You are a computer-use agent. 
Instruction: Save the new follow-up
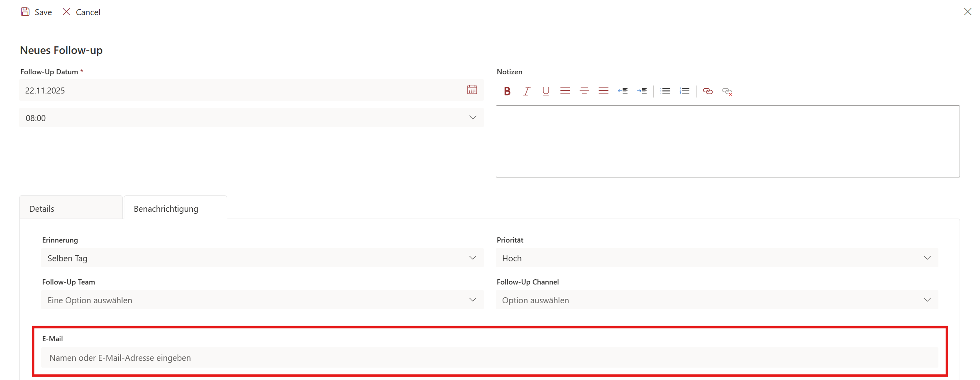(36, 12)
